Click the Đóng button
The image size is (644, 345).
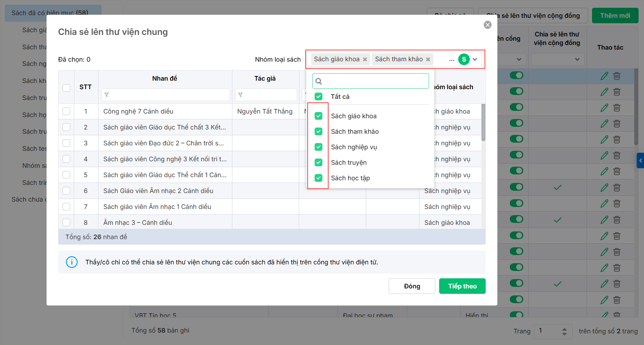(412, 286)
